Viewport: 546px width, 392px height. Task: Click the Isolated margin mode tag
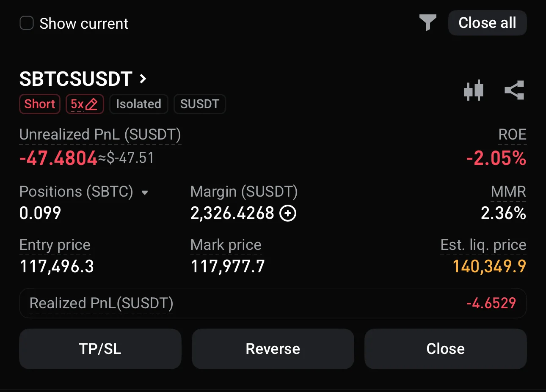coord(138,104)
